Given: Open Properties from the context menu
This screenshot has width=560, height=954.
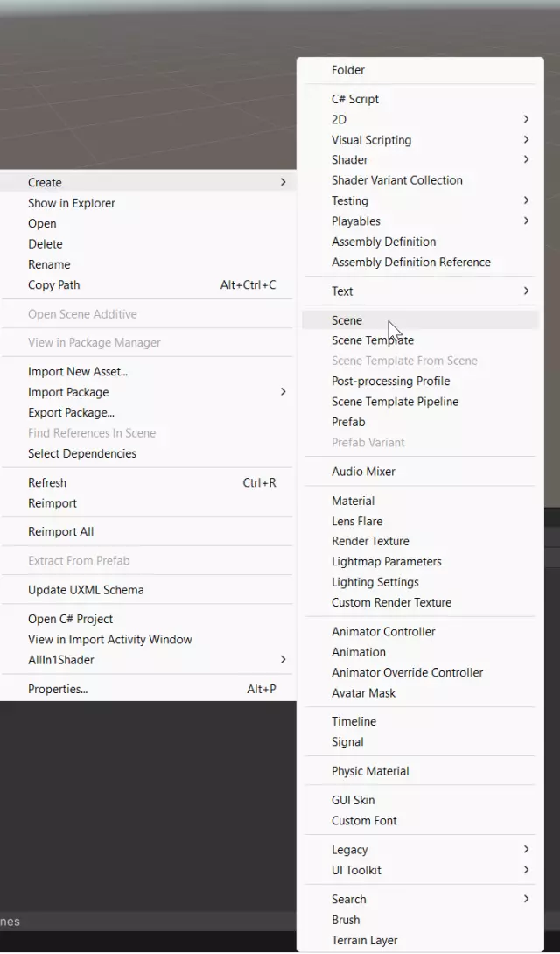Looking at the screenshot, I should pos(58,690).
